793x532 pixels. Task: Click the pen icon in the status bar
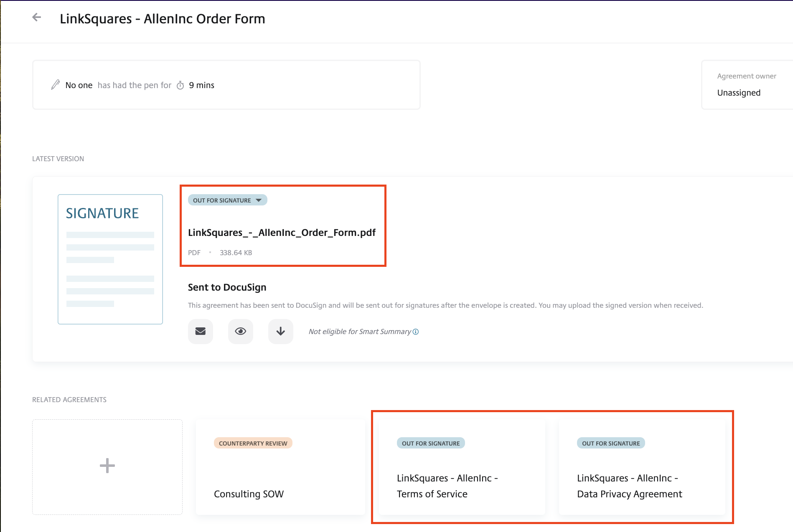coord(56,85)
